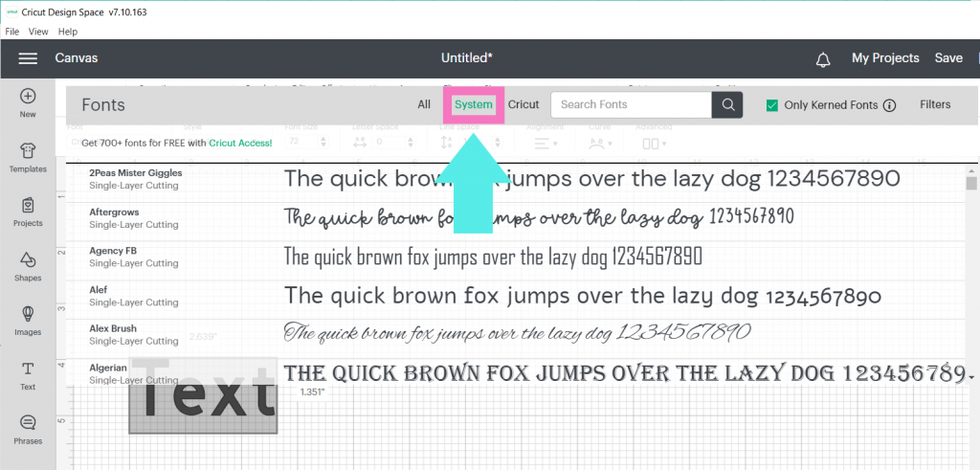Select the Aftergrows font
This screenshot has height=470, width=980.
(115, 212)
